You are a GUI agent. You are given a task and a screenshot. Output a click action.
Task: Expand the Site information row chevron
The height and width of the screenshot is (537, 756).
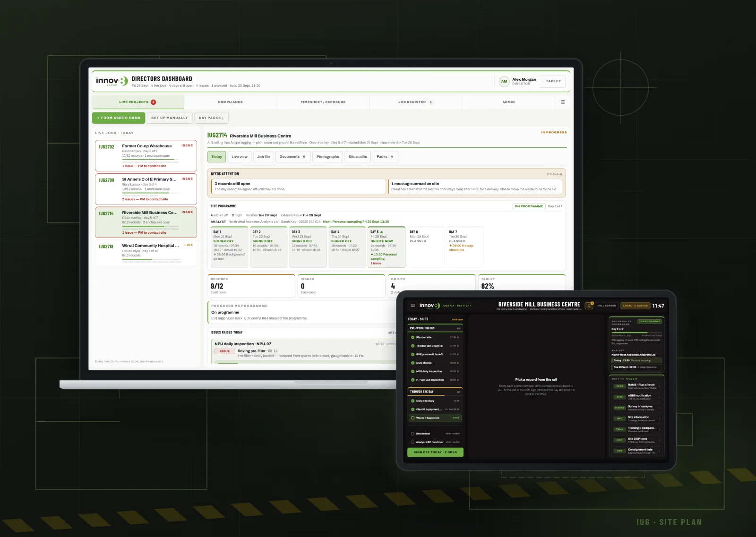tap(659, 418)
